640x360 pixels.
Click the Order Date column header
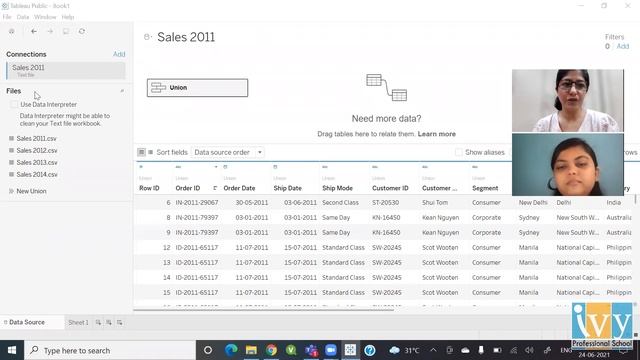(239, 188)
